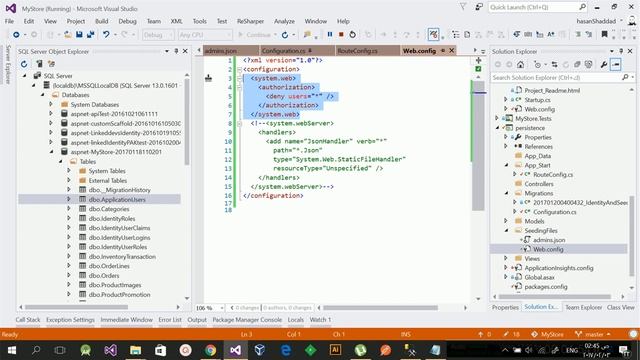
Task: Close the Web.config tab
Action: coord(451,51)
